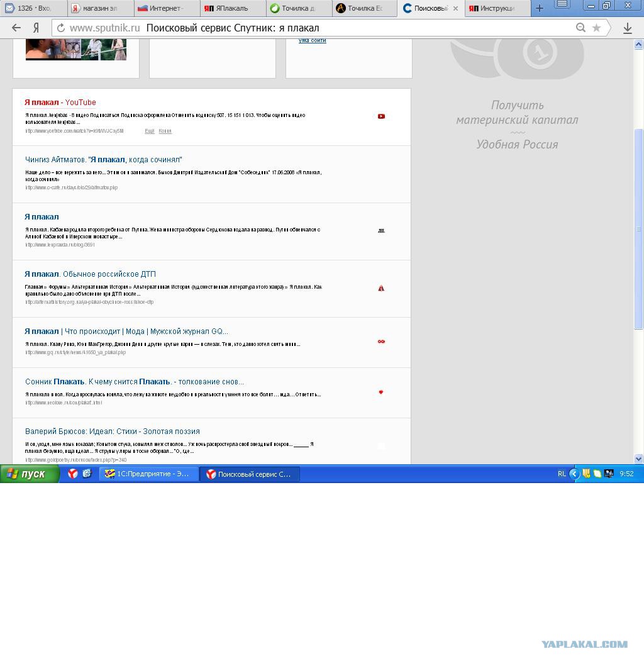This screenshot has height=663, width=644.
Task: Click the 9:52 taskbar clock
Action: [x=626, y=474]
